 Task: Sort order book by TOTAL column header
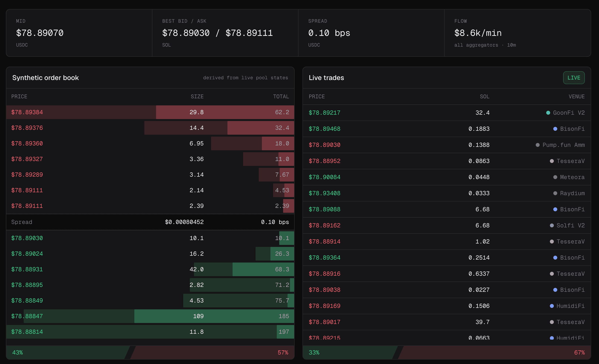tap(281, 97)
